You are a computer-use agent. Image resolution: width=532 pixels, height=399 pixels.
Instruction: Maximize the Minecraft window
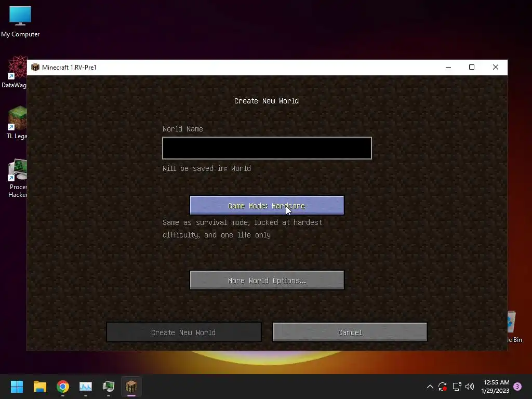click(x=472, y=67)
